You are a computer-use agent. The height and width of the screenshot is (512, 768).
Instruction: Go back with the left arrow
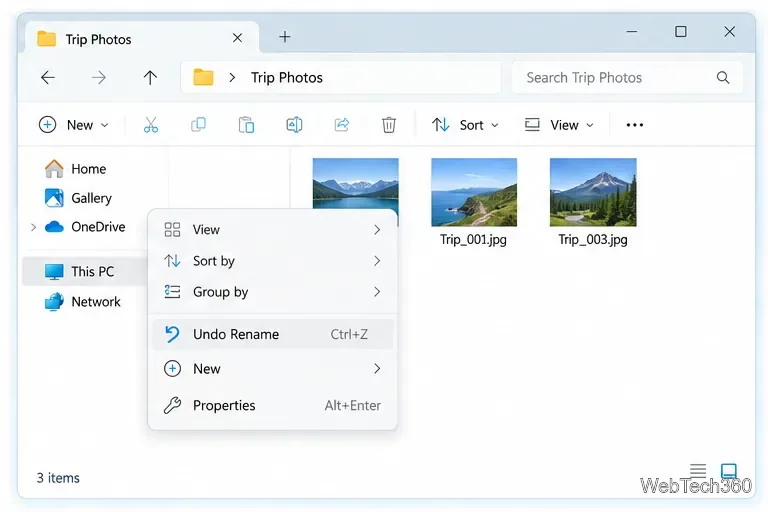(48, 77)
